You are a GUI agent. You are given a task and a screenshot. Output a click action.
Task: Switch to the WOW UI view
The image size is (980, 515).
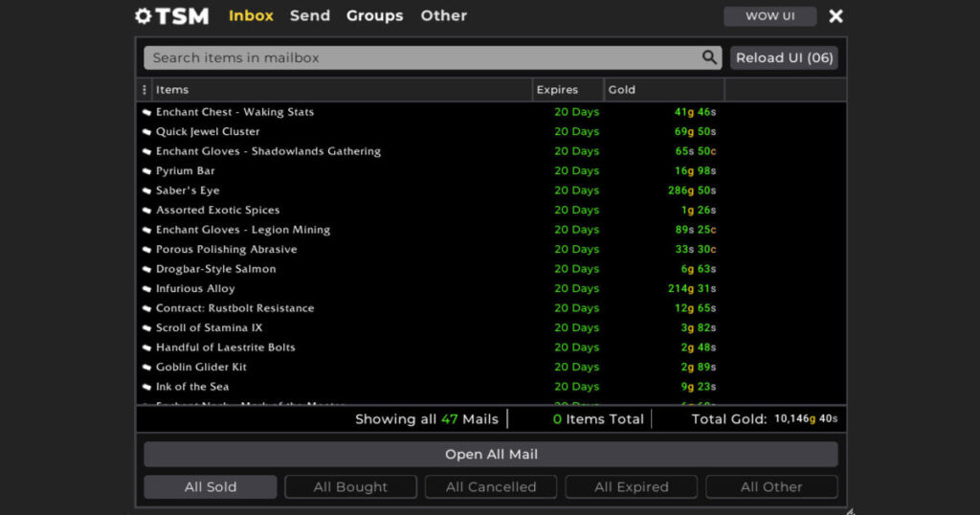tap(769, 16)
